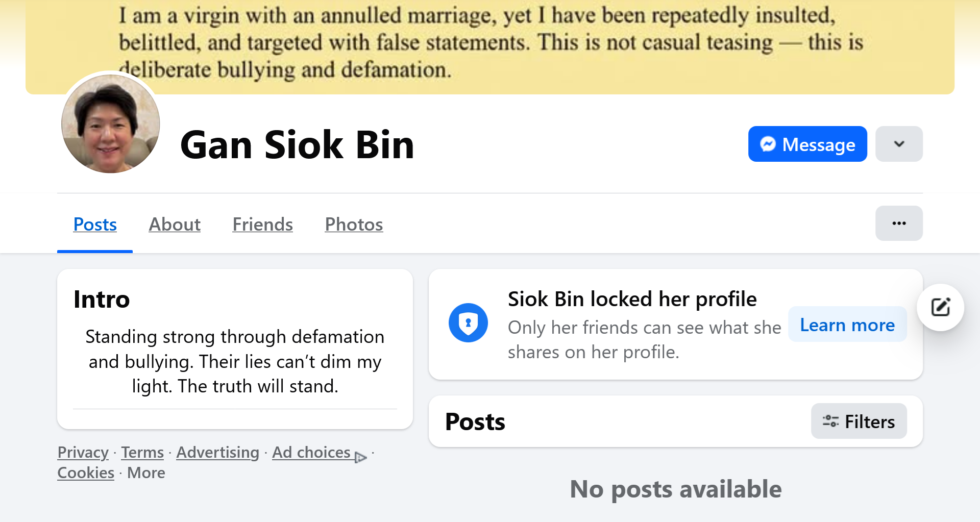This screenshot has height=522, width=980.
Task: Click the Ad choices triangle icon
Action: click(361, 457)
